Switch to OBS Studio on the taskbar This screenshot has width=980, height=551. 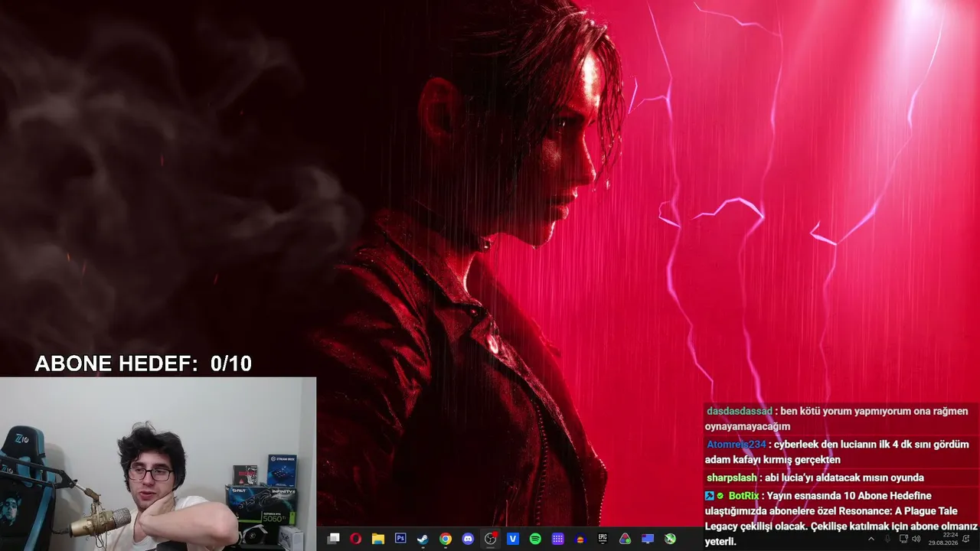coord(491,539)
